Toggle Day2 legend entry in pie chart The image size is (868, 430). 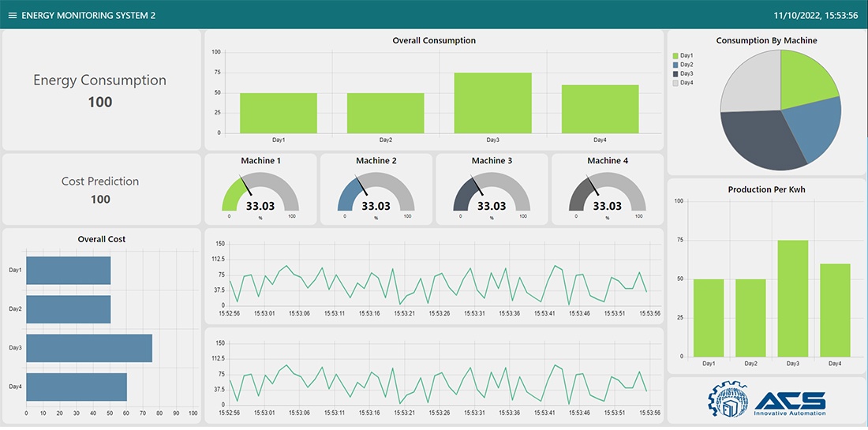[x=683, y=65]
